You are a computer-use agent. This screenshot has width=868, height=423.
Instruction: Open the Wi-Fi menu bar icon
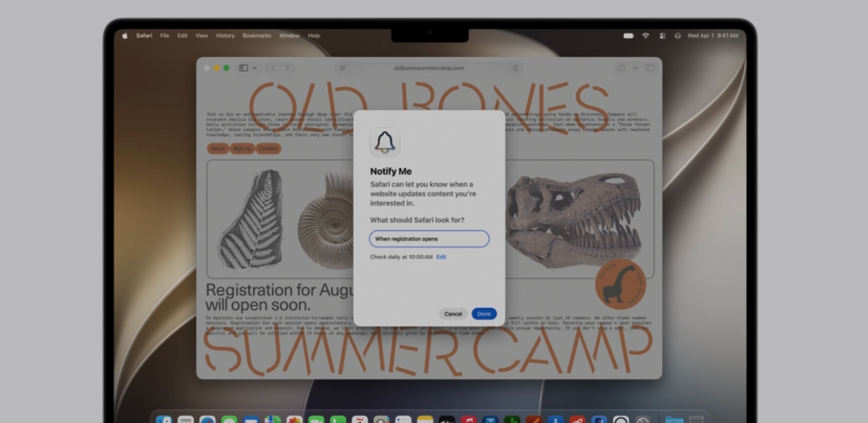[645, 35]
